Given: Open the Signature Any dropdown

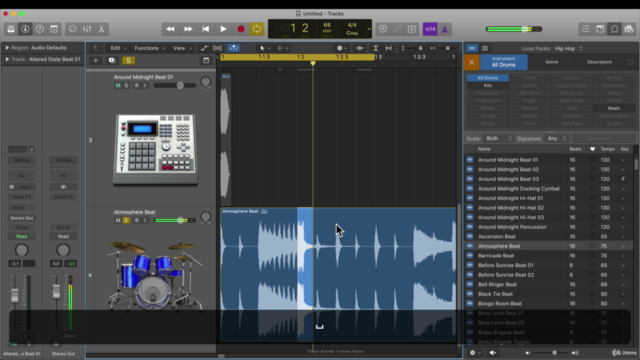Looking at the screenshot, I should 556,139.
